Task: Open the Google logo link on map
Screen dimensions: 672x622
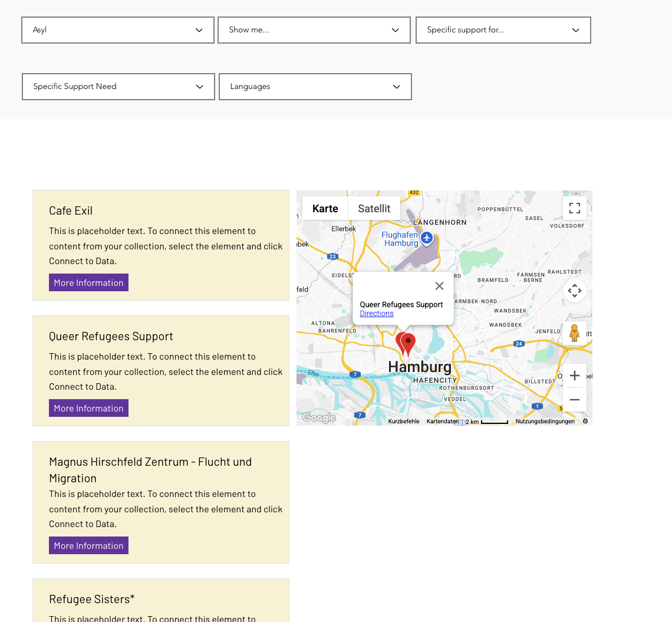Action: tap(319, 418)
